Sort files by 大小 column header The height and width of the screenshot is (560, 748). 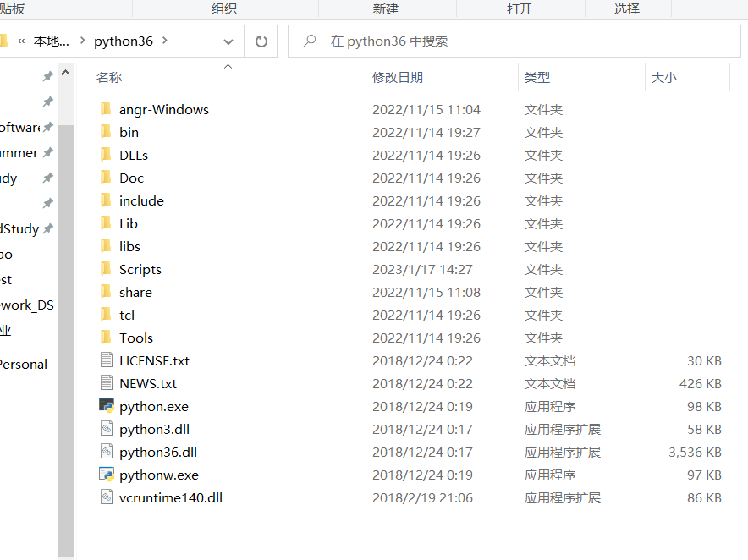(663, 77)
